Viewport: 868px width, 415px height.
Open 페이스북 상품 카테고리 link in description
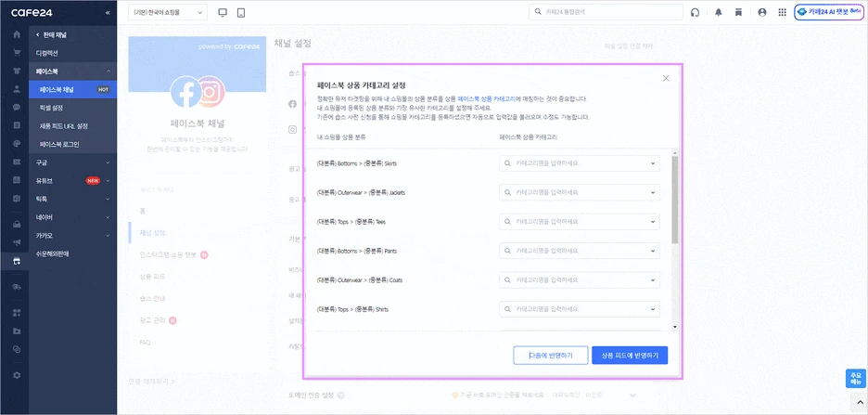pos(487,98)
